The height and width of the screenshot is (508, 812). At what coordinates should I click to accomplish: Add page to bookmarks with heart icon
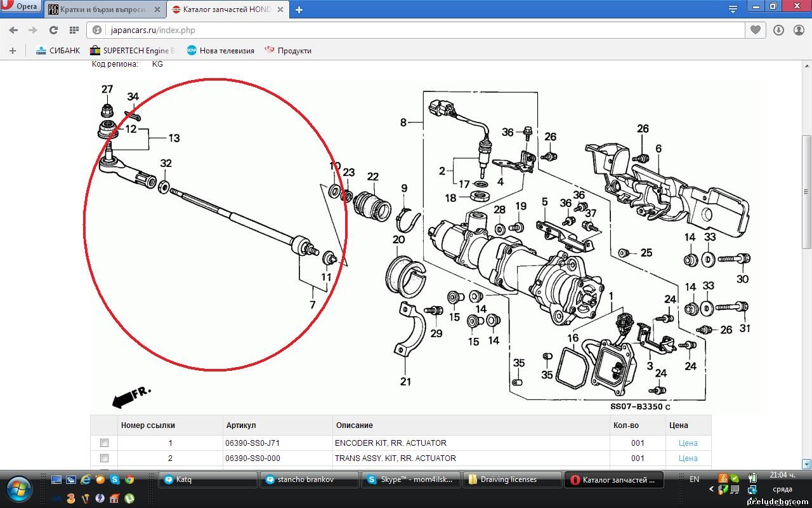point(755,30)
